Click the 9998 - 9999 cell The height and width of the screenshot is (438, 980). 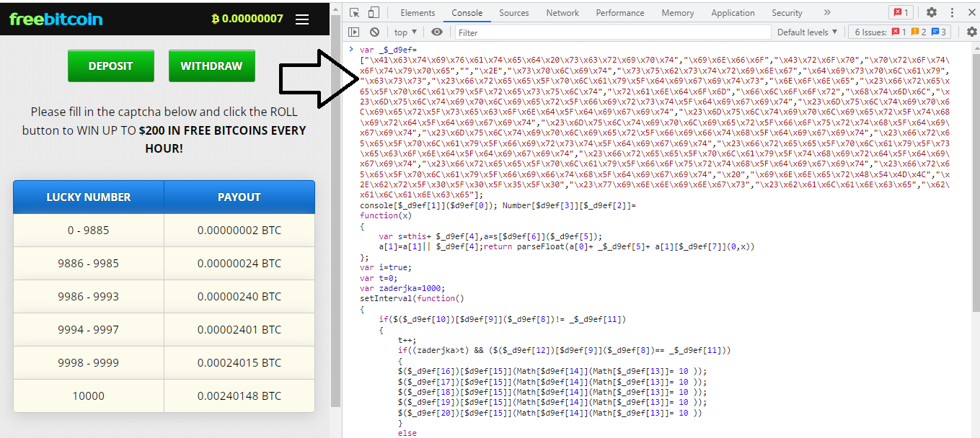(x=89, y=363)
